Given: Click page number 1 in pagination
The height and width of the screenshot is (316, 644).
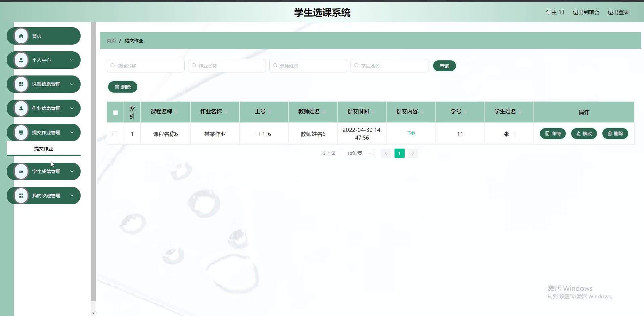Looking at the screenshot, I should coord(400,153).
